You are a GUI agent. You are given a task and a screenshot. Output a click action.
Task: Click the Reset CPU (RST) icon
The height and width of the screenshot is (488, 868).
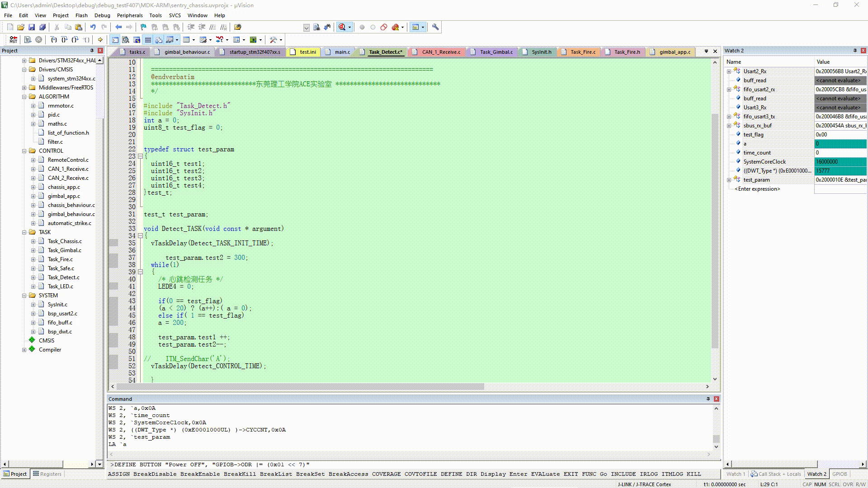[x=14, y=40]
